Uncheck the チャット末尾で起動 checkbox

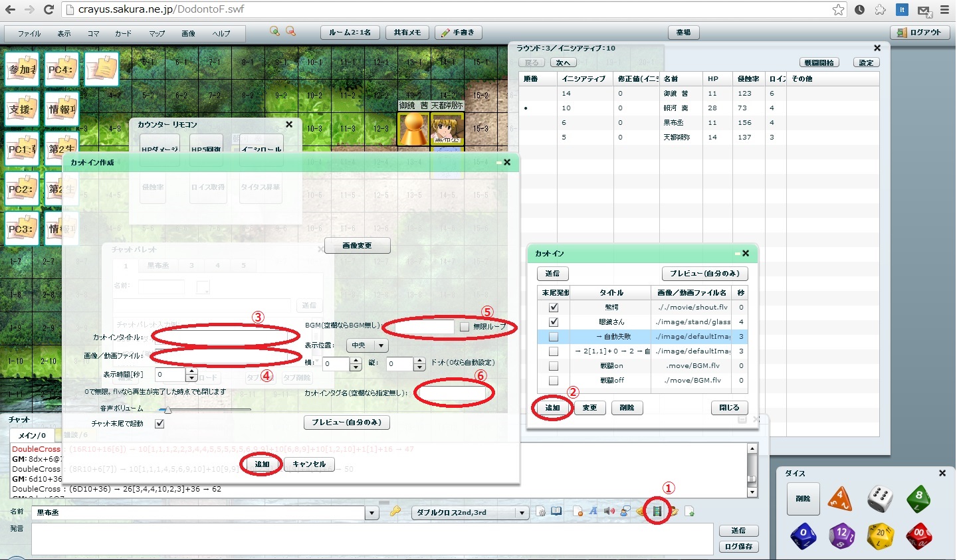[159, 424]
